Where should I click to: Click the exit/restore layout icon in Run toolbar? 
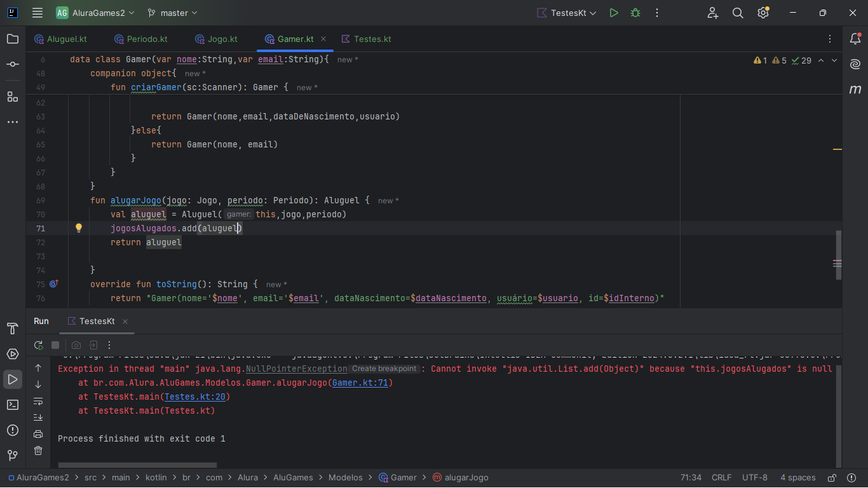(93, 345)
